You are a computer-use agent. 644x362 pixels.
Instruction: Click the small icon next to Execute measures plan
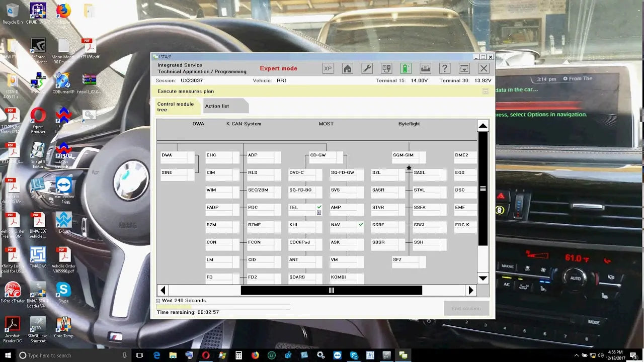[485, 91]
